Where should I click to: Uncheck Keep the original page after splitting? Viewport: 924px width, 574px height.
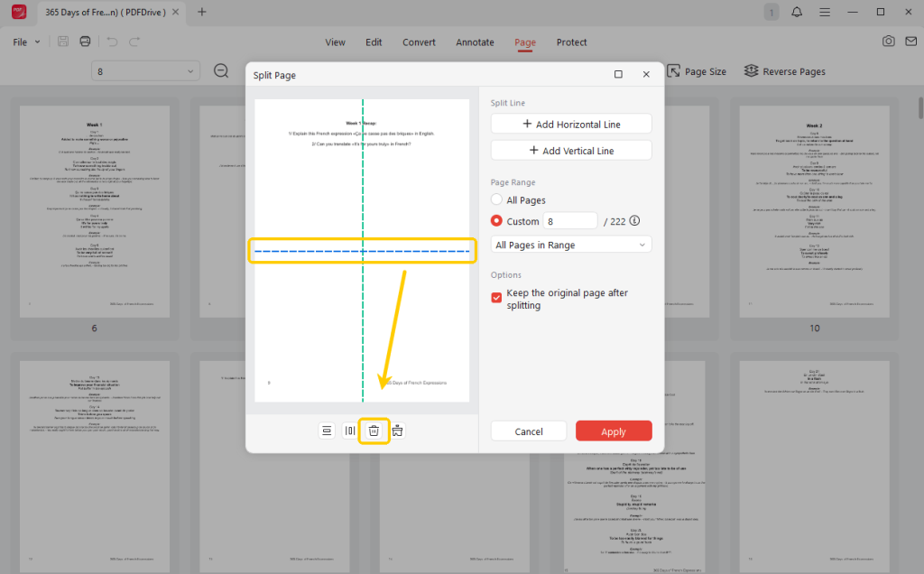(x=495, y=296)
